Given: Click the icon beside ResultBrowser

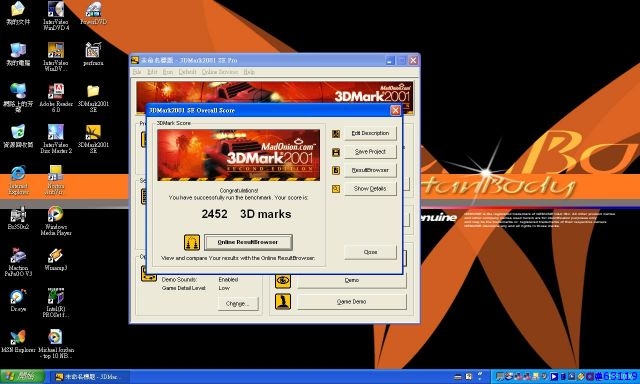Looking at the screenshot, I should [x=336, y=170].
